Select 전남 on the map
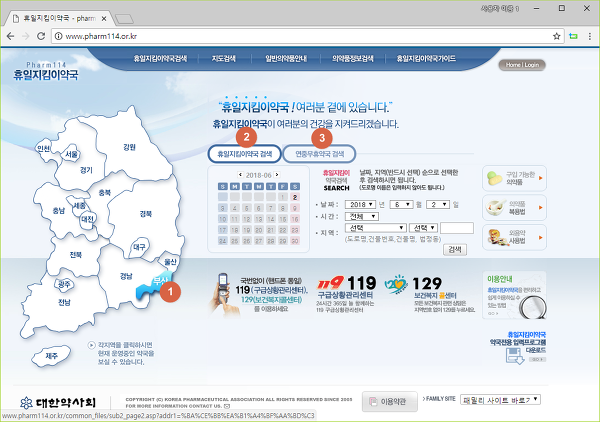 64,302
